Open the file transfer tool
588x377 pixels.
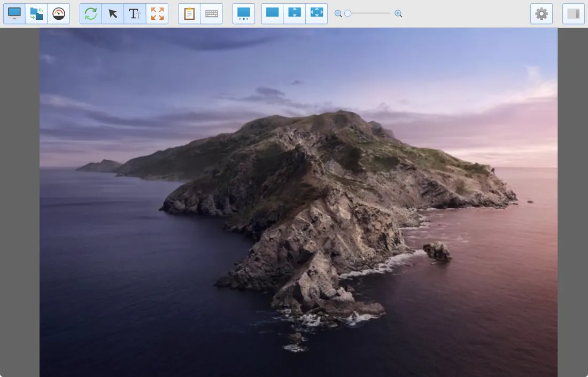point(36,13)
